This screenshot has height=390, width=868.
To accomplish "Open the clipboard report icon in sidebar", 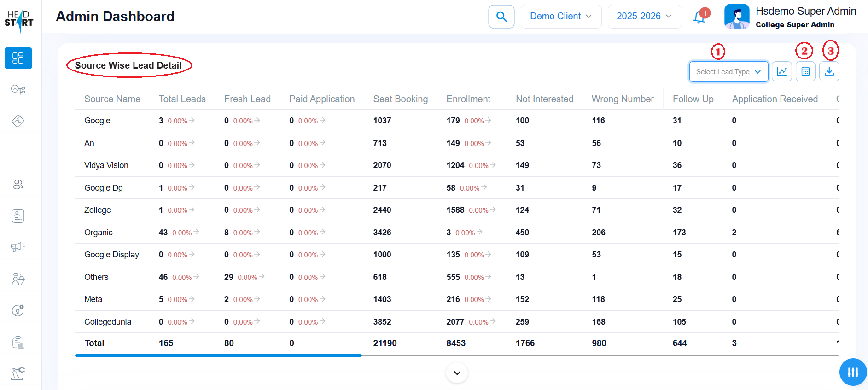I will click(18, 342).
